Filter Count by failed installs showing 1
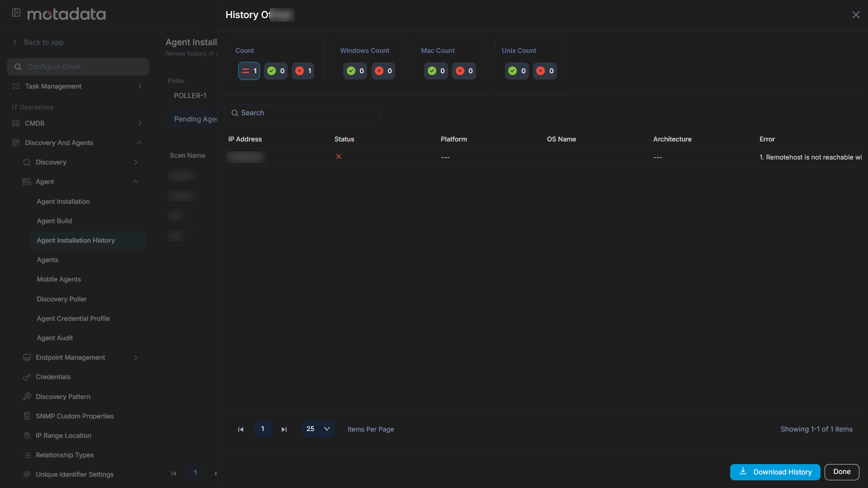Viewport: 868px width, 488px height. coord(303,71)
